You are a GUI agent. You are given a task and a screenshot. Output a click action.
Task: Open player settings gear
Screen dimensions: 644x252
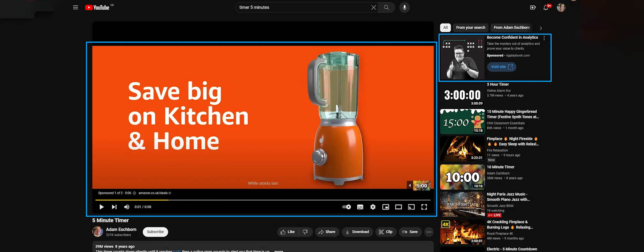[x=373, y=207]
